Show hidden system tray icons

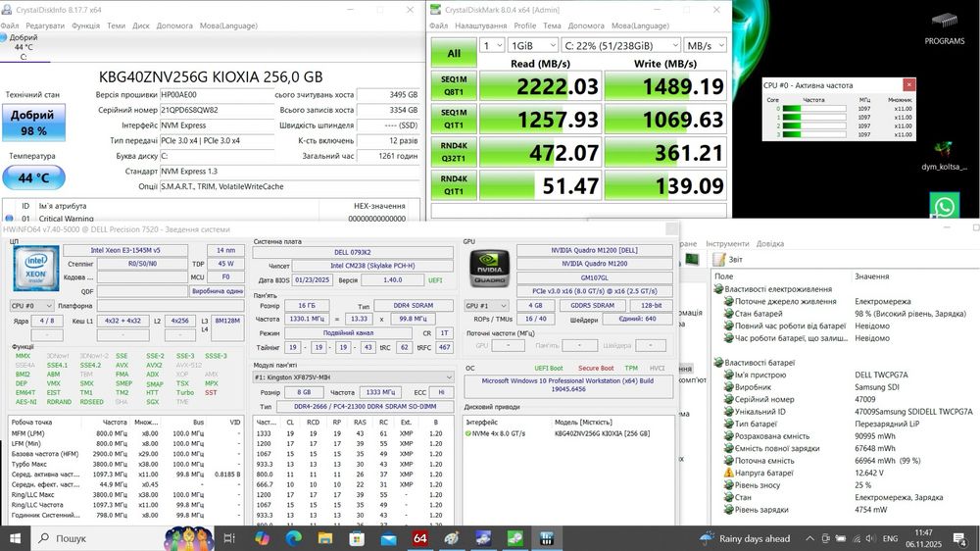pyautogui.click(x=810, y=538)
